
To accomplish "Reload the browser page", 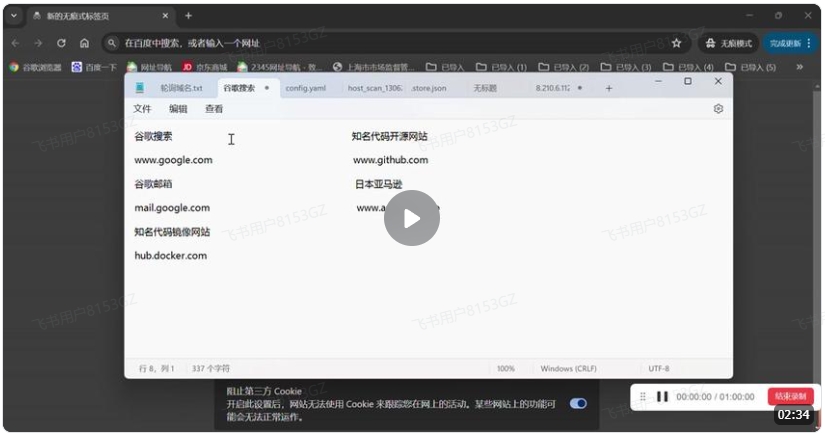I will (x=61, y=43).
